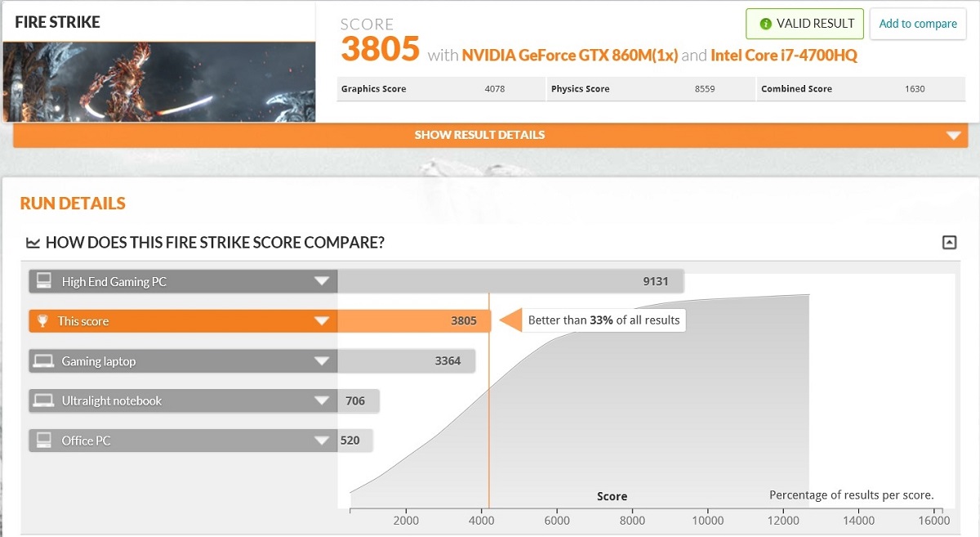Collapse the score comparison section
Viewport: 980px width, 537px height.
click(949, 242)
